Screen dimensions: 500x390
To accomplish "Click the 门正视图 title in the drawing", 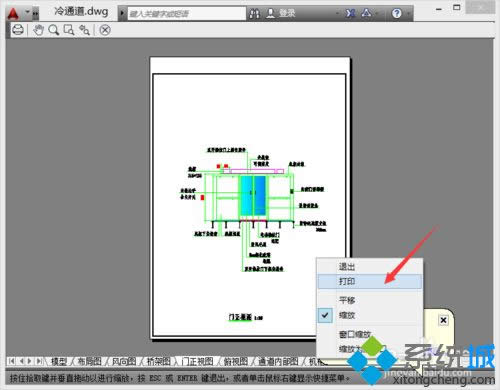I will pos(240,317).
